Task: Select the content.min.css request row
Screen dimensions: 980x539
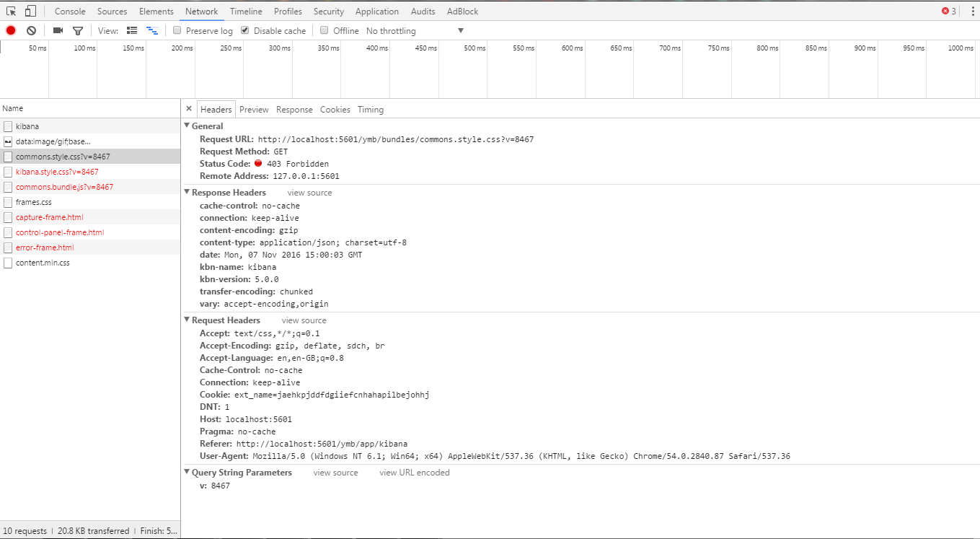Action: tap(90, 263)
